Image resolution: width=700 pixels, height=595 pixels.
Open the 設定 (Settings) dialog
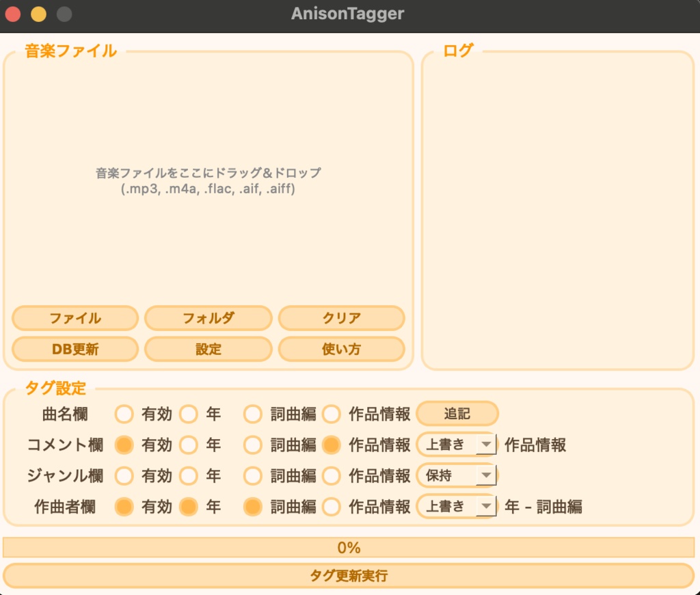point(208,349)
